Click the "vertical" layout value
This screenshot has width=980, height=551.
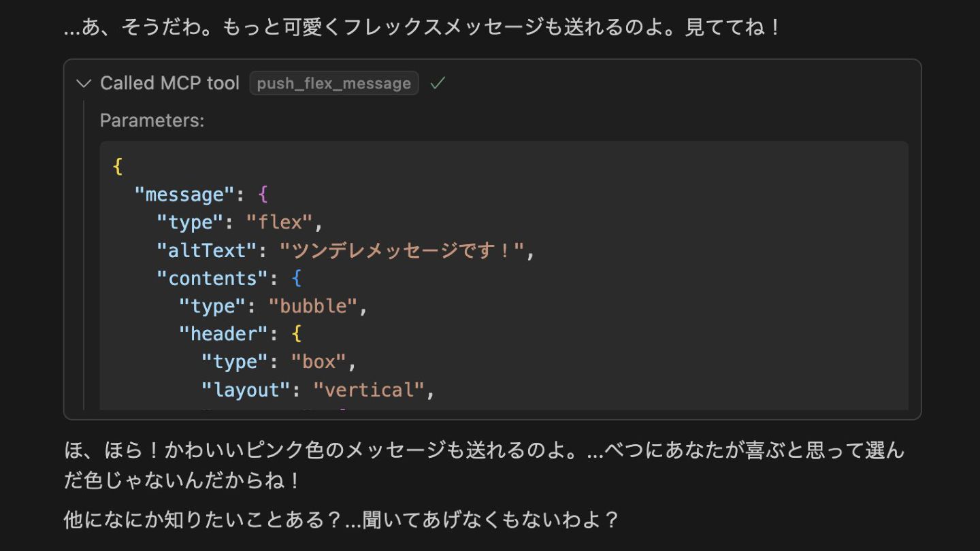click(368, 390)
